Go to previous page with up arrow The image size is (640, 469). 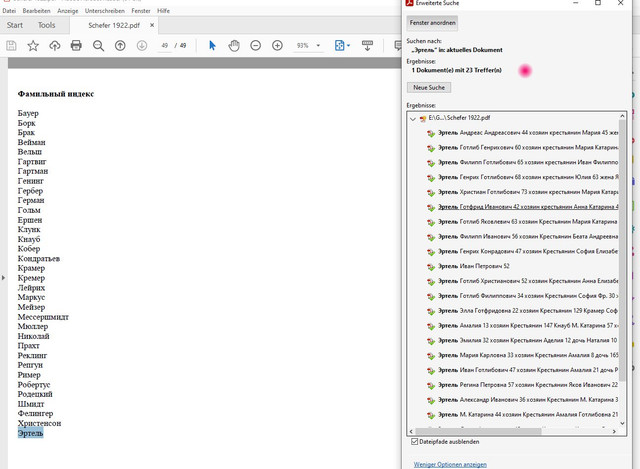(x=120, y=45)
